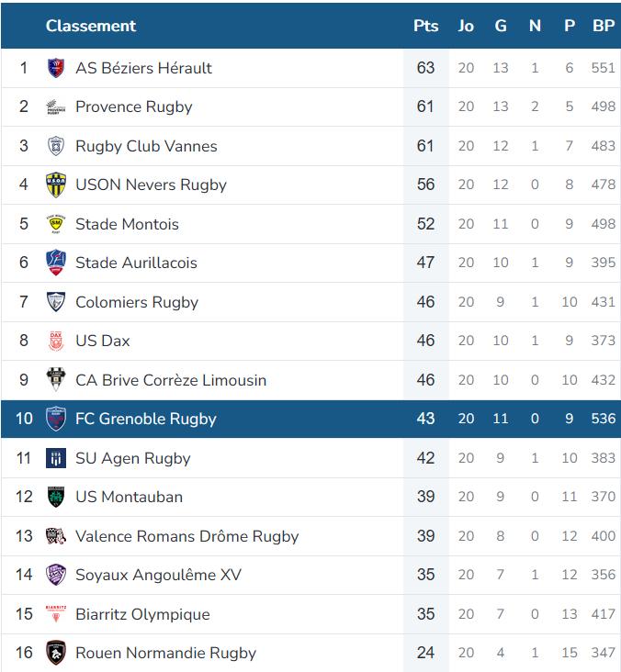Click the Stade Aurillacois shield logo

click(56, 263)
